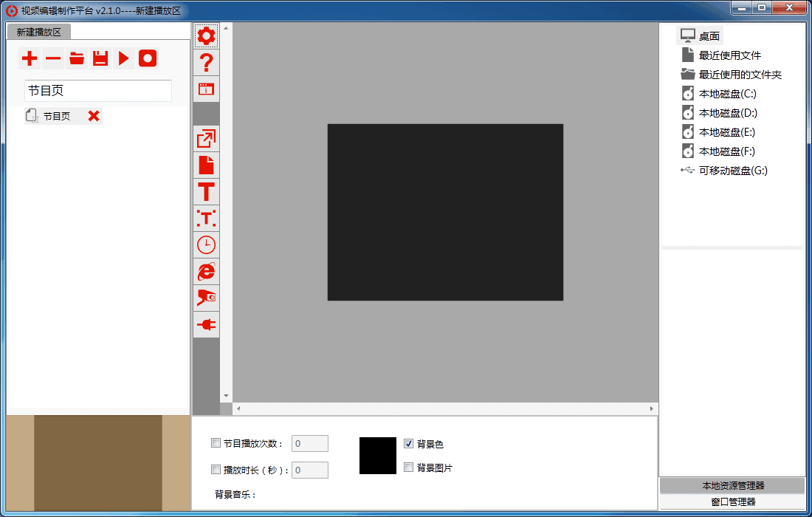Save with the red floppy disk icon
Screen dimensions: 812x517
(x=100, y=58)
